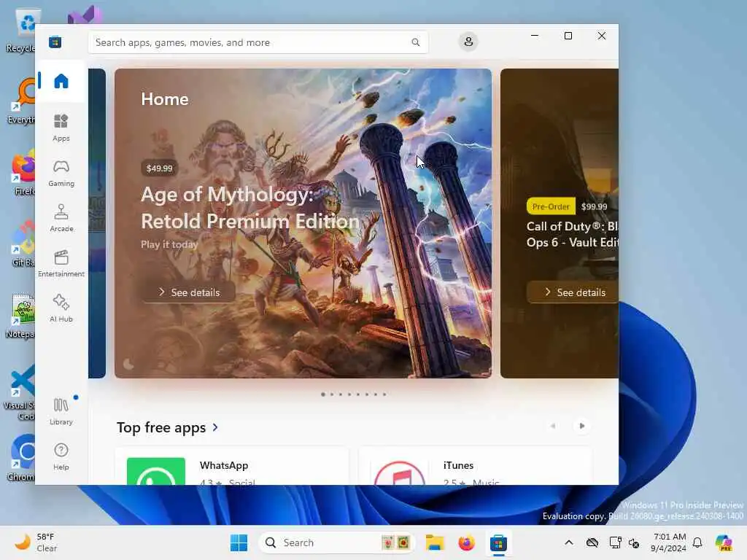The height and width of the screenshot is (560, 747).
Task: Open the Home section in the sidebar
Action: 61,81
